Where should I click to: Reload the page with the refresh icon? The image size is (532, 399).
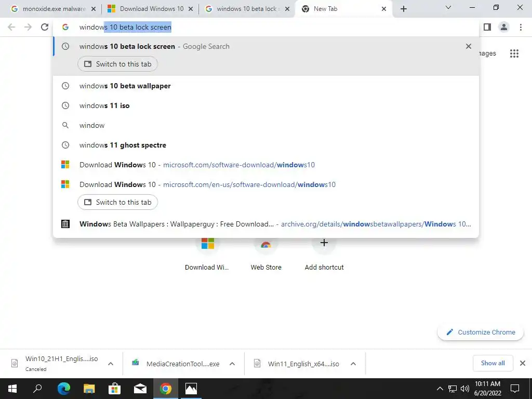(45, 27)
